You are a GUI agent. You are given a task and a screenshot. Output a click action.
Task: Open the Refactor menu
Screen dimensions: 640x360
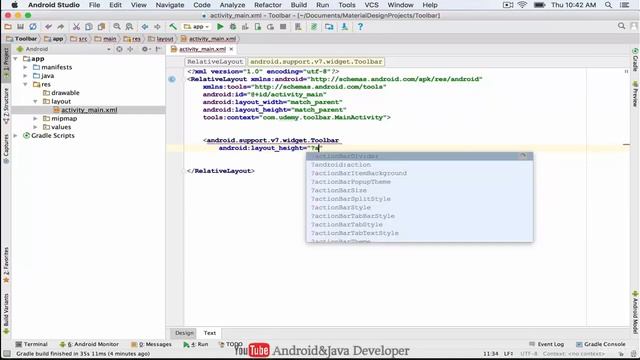(x=268, y=5)
